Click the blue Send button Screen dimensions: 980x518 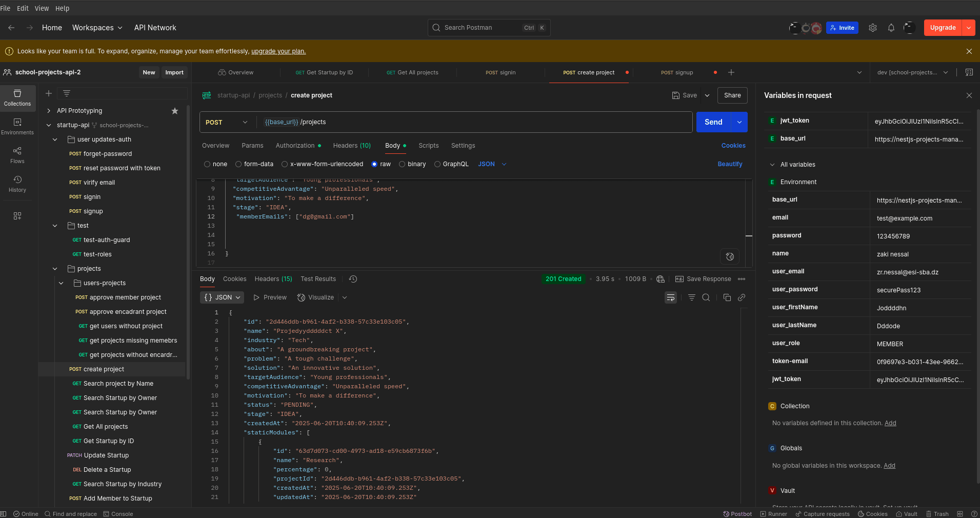[x=713, y=122]
